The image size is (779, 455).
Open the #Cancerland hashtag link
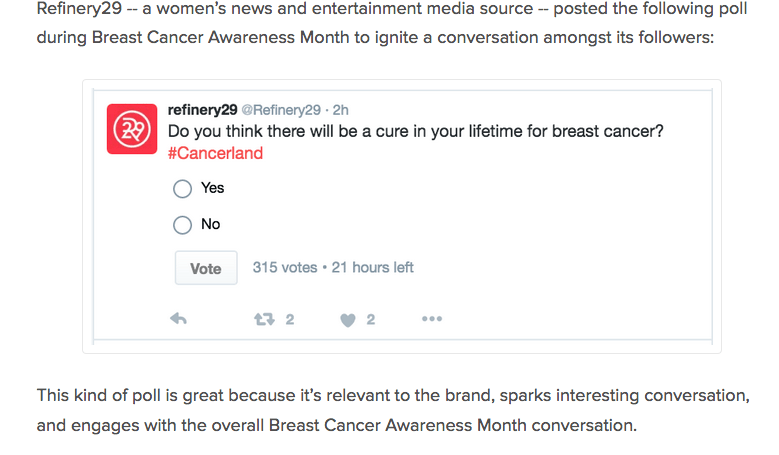point(215,153)
